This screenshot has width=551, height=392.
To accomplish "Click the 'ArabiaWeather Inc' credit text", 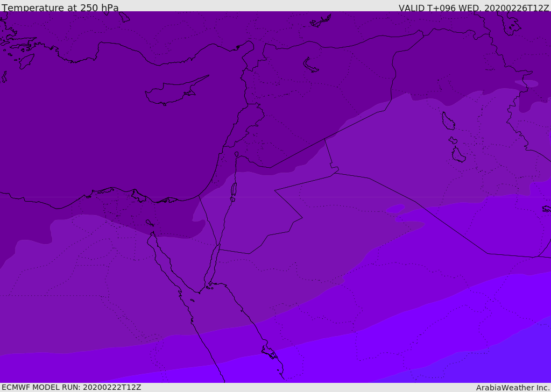I will (512, 388).
